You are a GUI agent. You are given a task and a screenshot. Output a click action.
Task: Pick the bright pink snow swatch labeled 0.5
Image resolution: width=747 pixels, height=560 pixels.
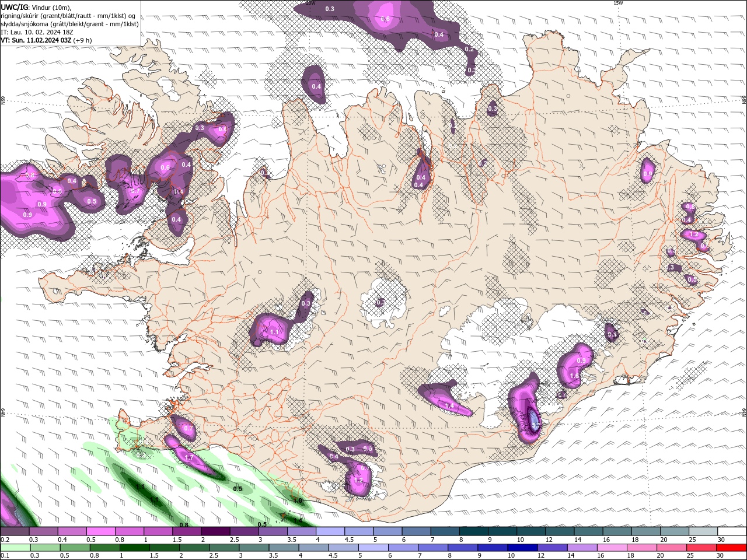[x=100, y=531]
